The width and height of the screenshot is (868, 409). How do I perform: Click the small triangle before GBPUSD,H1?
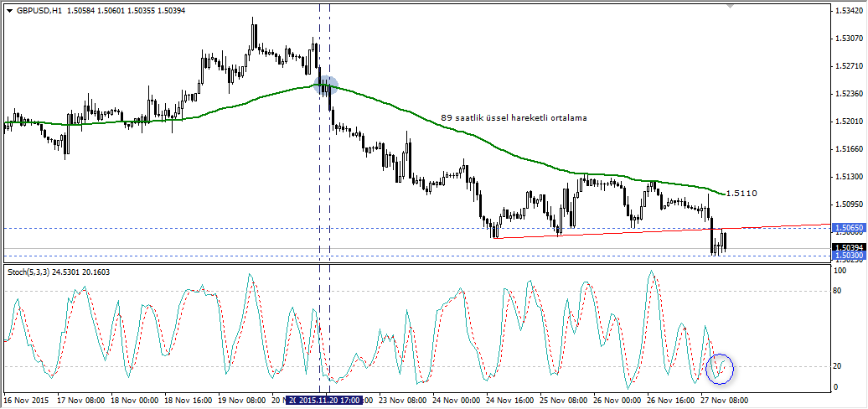(9, 10)
